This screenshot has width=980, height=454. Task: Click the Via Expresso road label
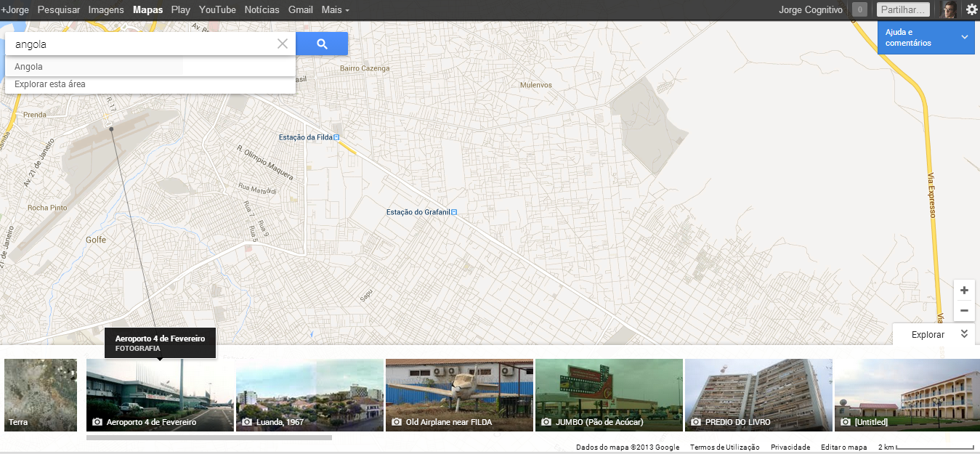tap(932, 195)
